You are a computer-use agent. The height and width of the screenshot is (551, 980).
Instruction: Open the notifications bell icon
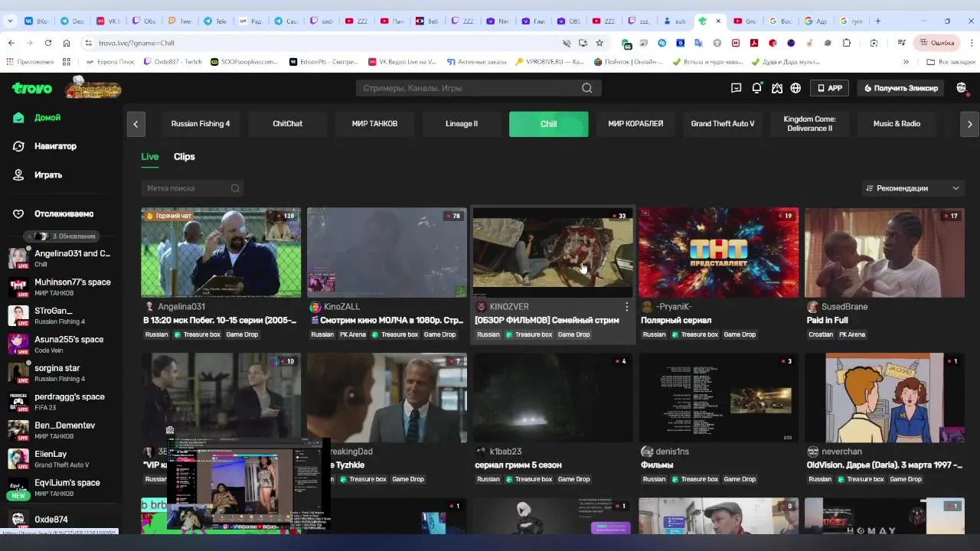[756, 88]
